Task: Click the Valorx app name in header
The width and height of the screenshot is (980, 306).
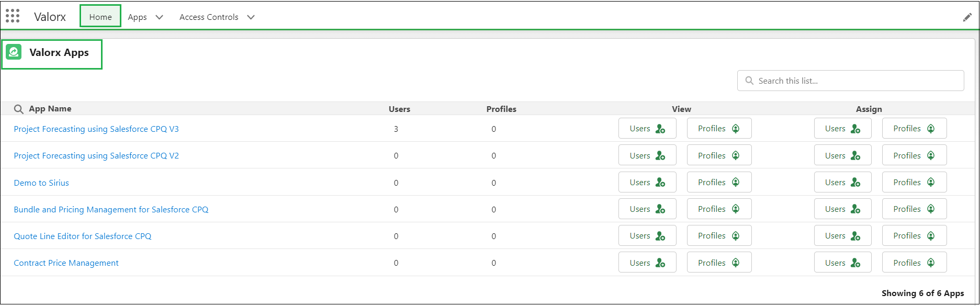Action: click(x=50, y=17)
